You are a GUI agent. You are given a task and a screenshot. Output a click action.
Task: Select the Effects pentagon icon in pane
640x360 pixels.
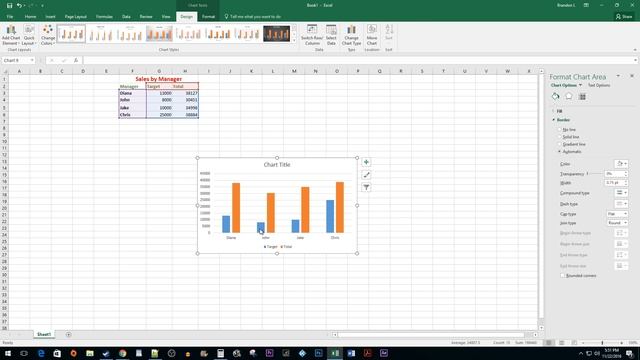pyautogui.click(x=569, y=96)
